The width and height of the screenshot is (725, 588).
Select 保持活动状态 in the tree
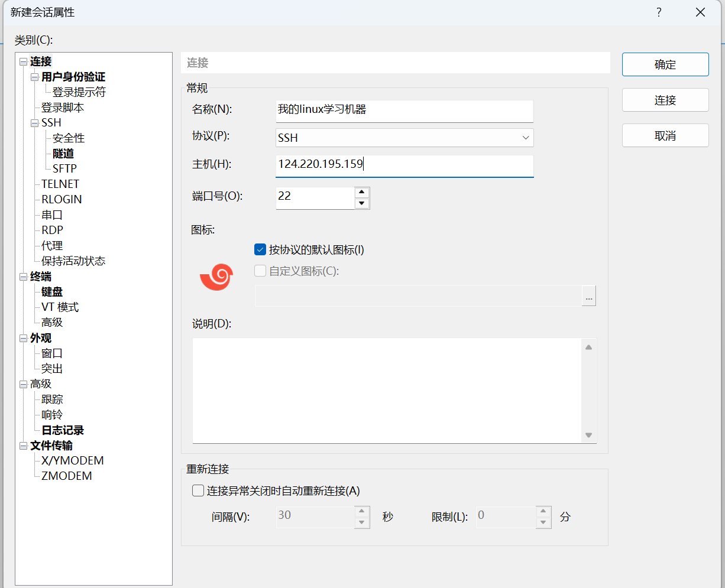(73, 261)
